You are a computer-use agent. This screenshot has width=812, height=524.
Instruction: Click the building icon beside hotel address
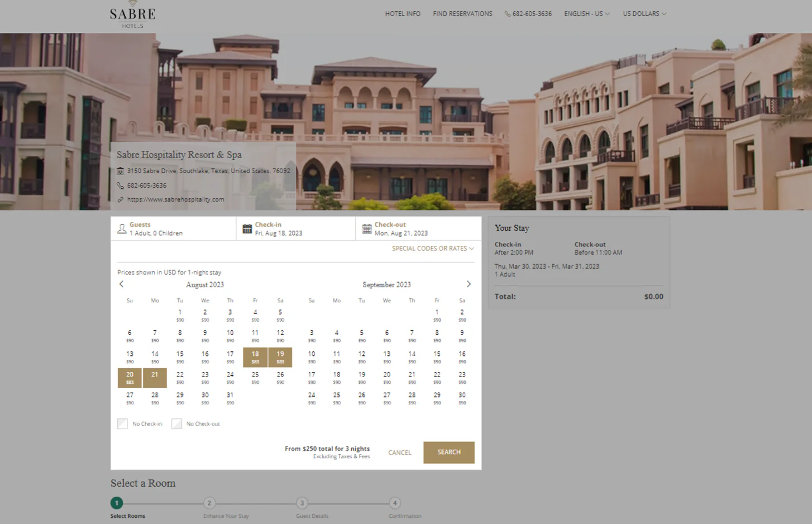pos(120,171)
